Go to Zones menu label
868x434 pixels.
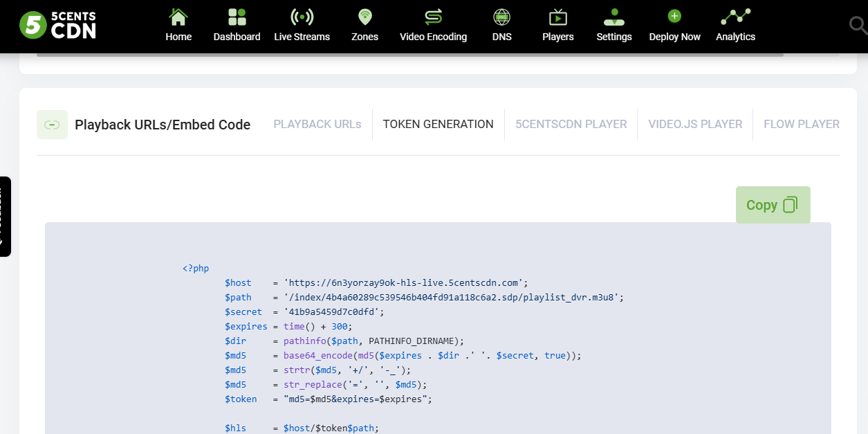click(x=364, y=37)
